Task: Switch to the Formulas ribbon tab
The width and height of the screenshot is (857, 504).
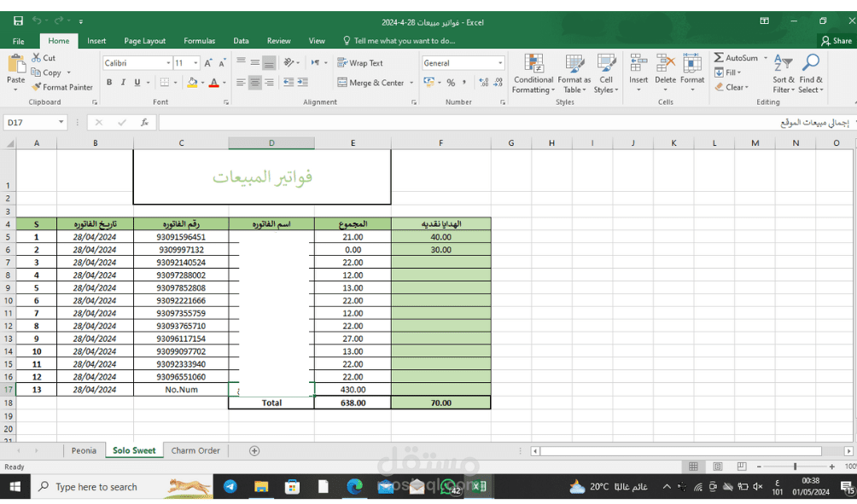Action: [x=199, y=40]
